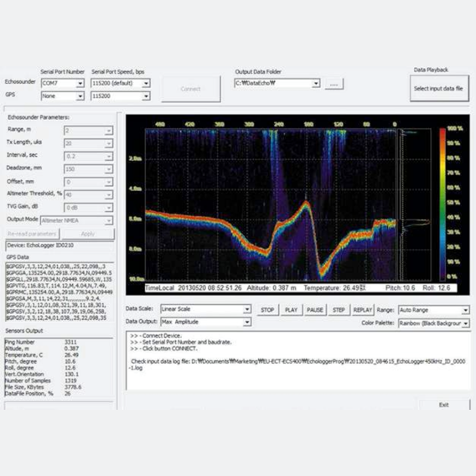Expand the GPS port speed 115200 dropdown
476x476 pixels.
(120, 96)
